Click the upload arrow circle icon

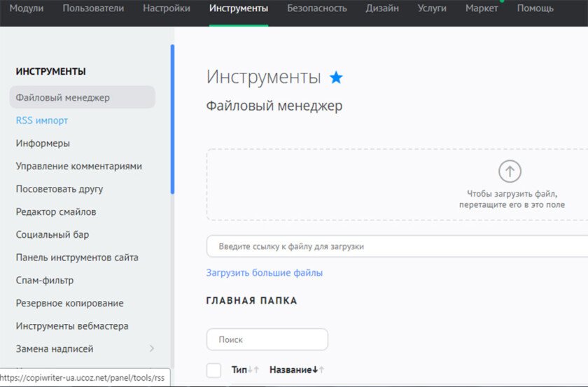point(510,171)
